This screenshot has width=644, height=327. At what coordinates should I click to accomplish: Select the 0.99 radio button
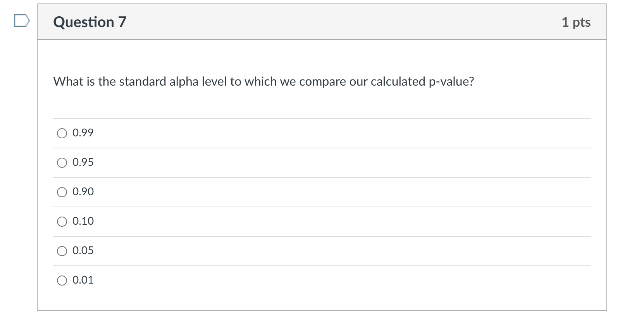(x=62, y=133)
